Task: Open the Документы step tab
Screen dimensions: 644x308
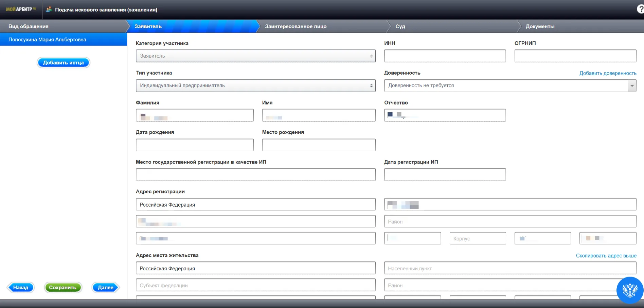Action: pyautogui.click(x=540, y=26)
